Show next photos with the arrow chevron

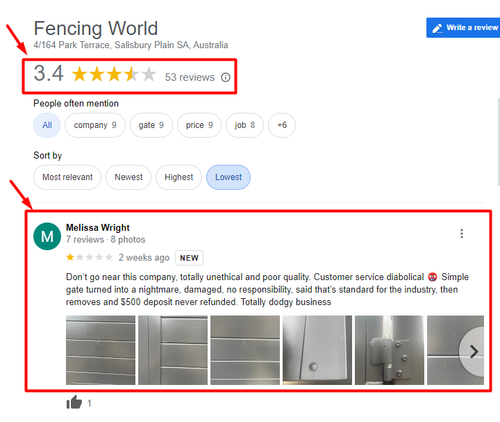click(473, 351)
